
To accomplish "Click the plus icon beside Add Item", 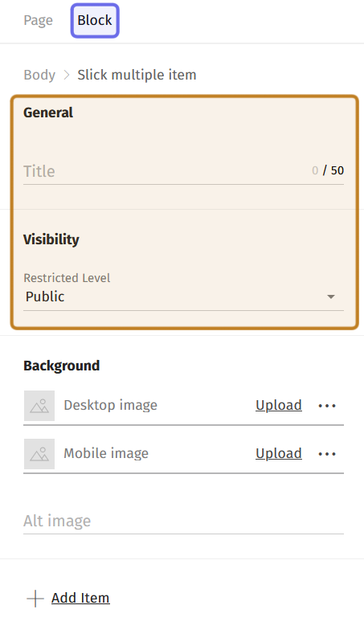I will (35, 599).
